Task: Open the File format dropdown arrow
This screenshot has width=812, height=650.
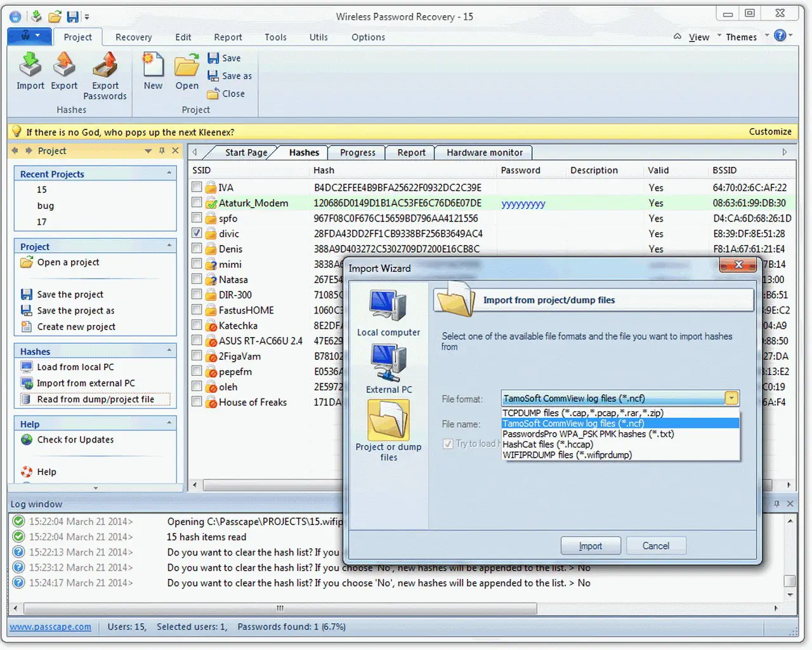Action: click(x=731, y=398)
